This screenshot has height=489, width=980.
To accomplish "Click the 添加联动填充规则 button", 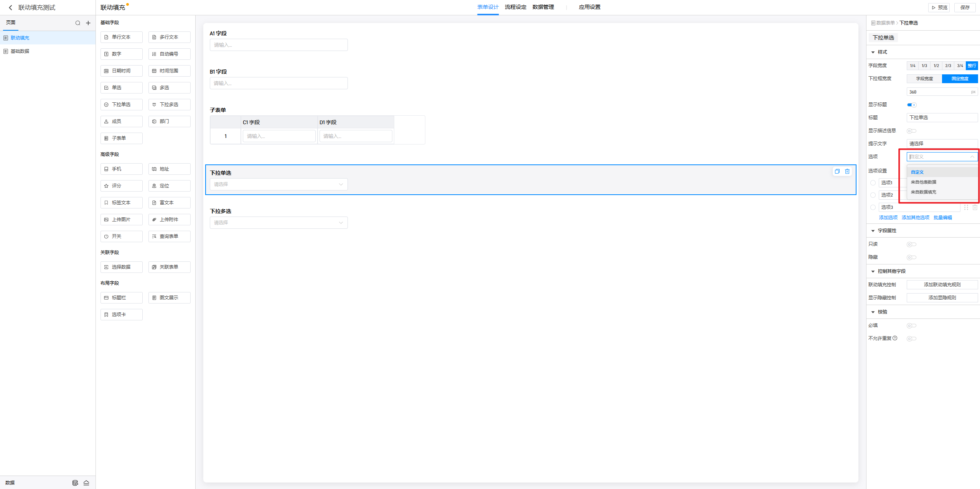I will (x=942, y=285).
